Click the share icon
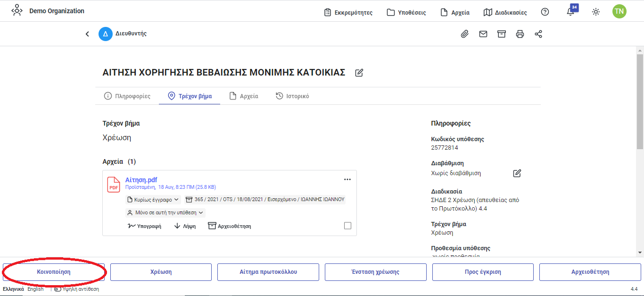Image resolution: width=644 pixels, height=296 pixels. point(538,34)
